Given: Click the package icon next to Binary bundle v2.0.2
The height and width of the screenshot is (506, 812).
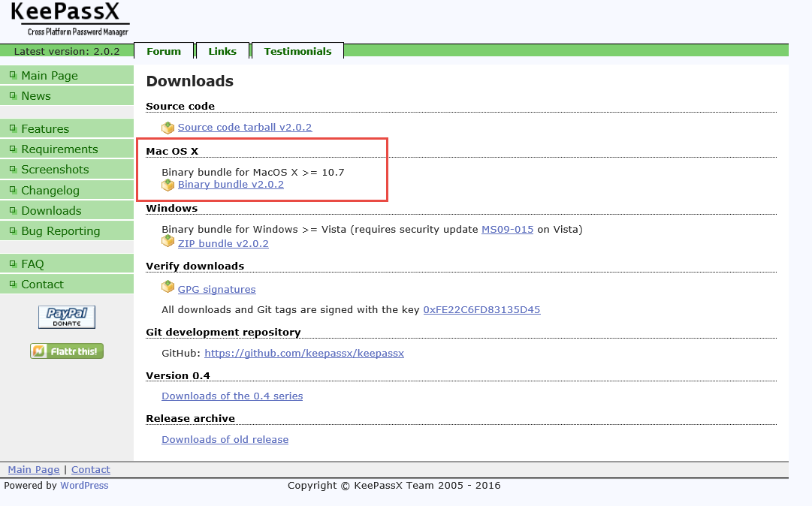Looking at the screenshot, I should point(168,185).
